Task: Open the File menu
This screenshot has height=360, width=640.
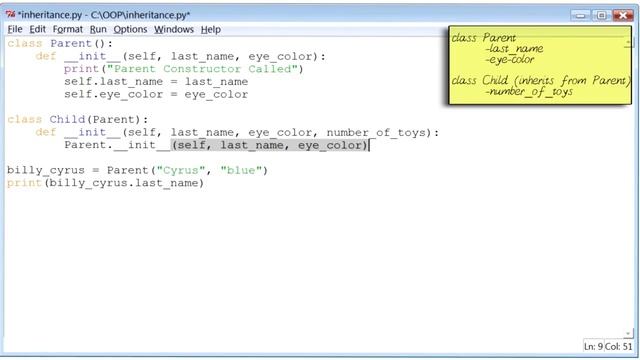Action: click(x=15, y=29)
